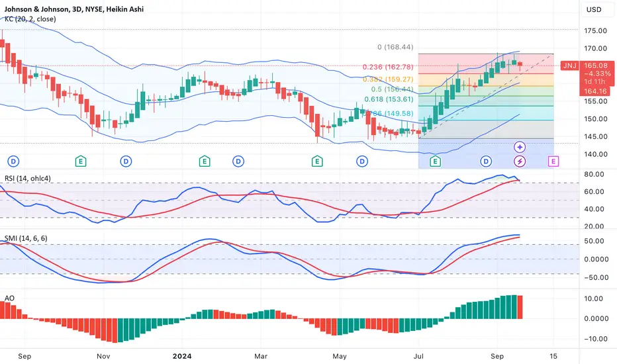The image size is (617, 364).
Task: Click the 2024 label on time axis
Action: pyautogui.click(x=182, y=356)
